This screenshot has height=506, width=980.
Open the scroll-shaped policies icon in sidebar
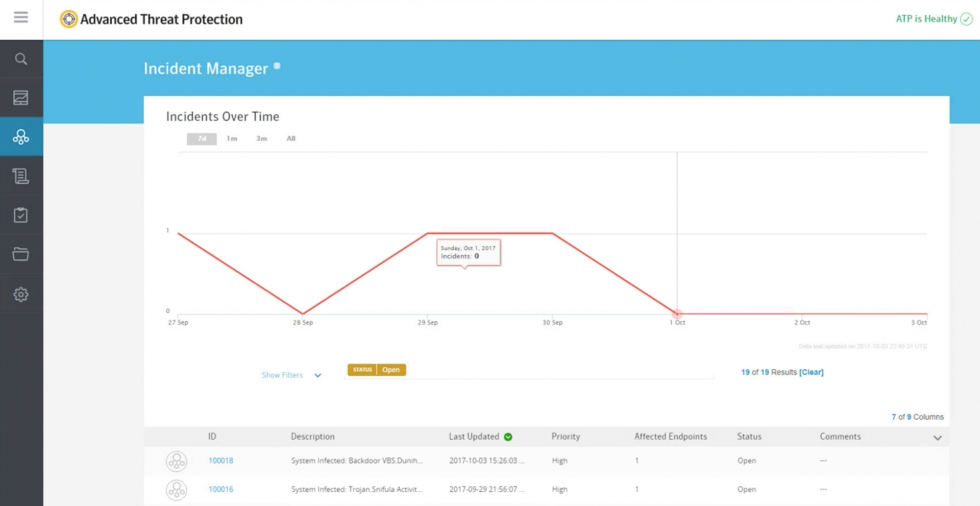click(x=21, y=176)
